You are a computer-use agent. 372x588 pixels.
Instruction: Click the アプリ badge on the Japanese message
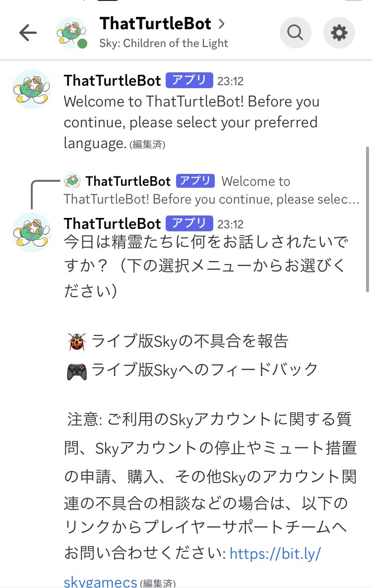[x=189, y=223]
